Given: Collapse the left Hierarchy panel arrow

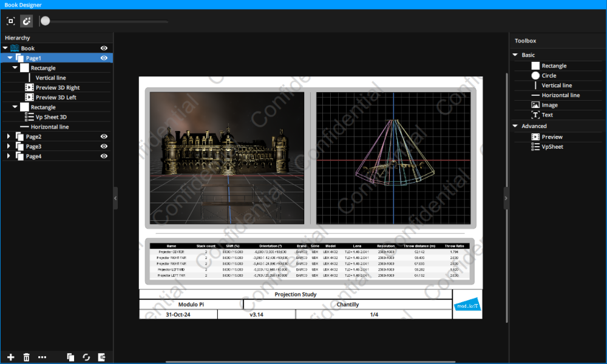Looking at the screenshot, I should [115, 198].
